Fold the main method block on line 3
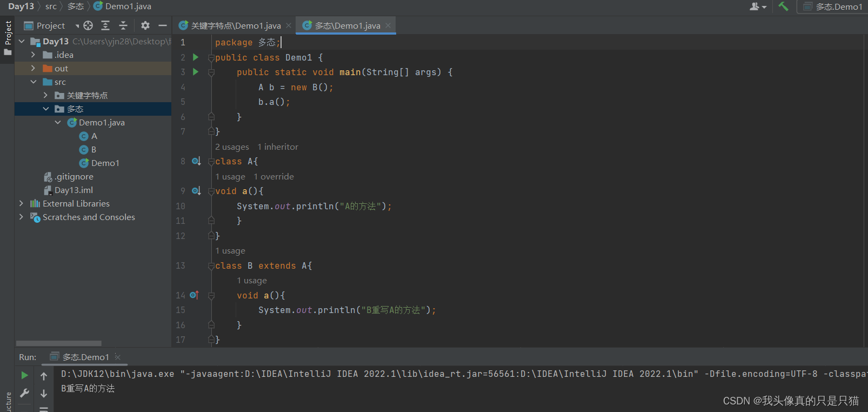868x412 pixels. [x=211, y=72]
